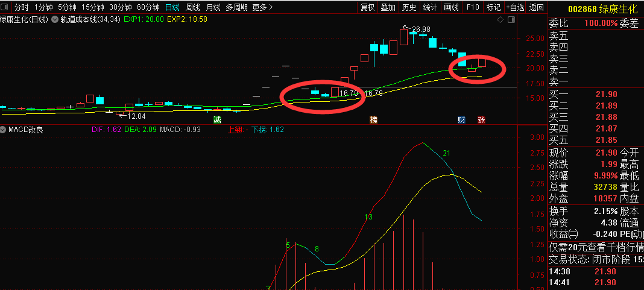644x290 pixels.
Task: Click the 返回 back button
Action: [537, 7]
